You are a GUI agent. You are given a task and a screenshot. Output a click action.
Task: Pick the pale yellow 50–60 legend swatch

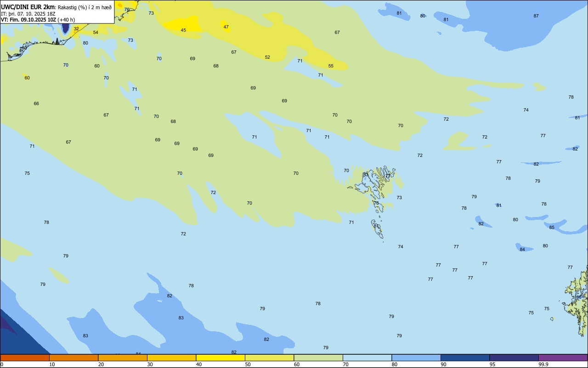269,357
